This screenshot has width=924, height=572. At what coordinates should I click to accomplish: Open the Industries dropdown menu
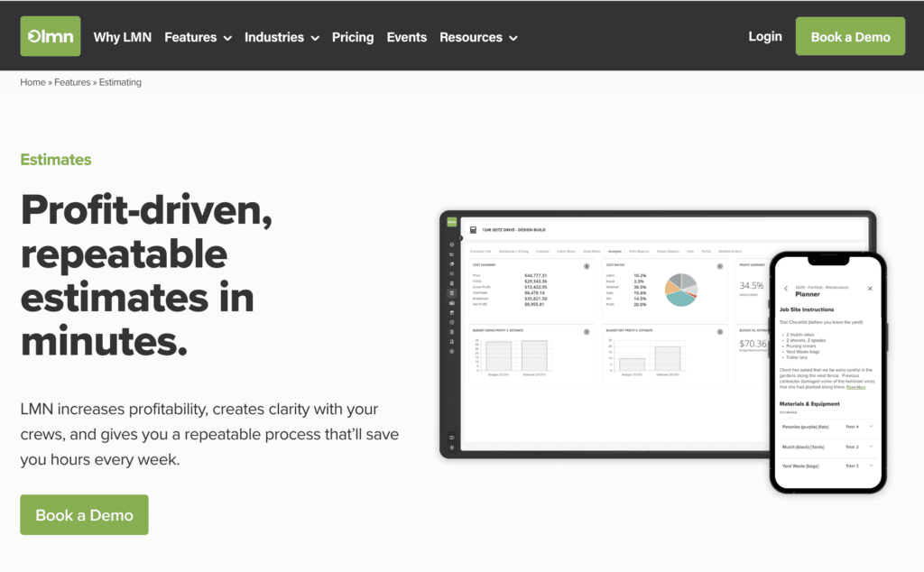tap(282, 37)
